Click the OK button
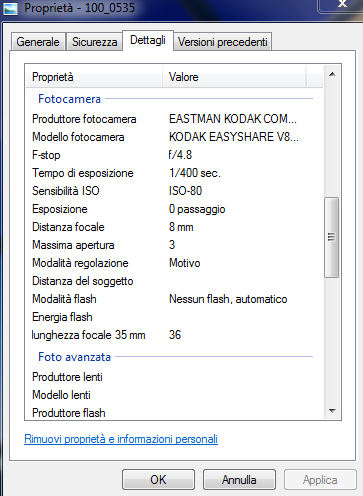 pos(158,479)
